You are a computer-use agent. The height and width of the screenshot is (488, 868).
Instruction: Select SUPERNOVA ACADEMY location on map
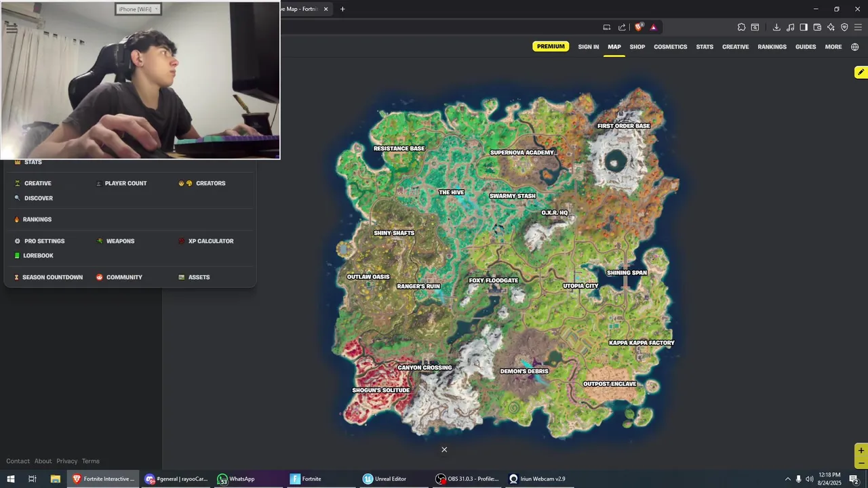pos(522,152)
